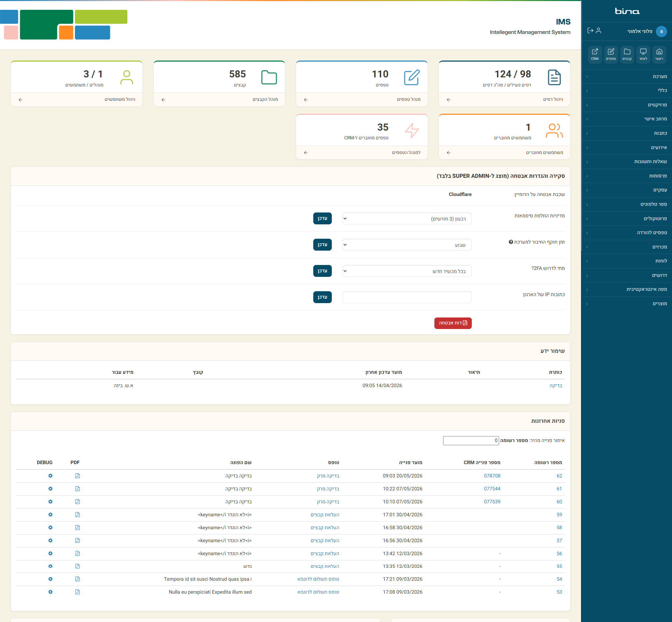Open the זמן תוקף החיבור dropdown showing שבוע
The width and height of the screenshot is (672, 622).
tap(407, 245)
